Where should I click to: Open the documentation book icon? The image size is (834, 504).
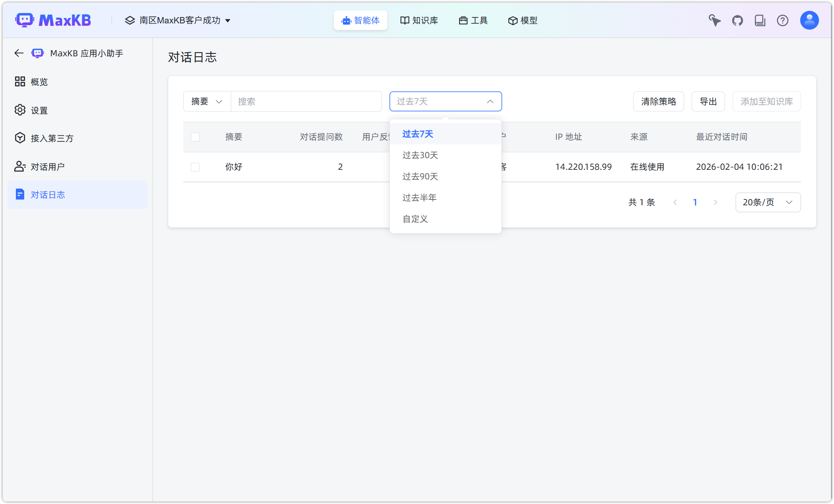pyautogui.click(x=760, y=20)
